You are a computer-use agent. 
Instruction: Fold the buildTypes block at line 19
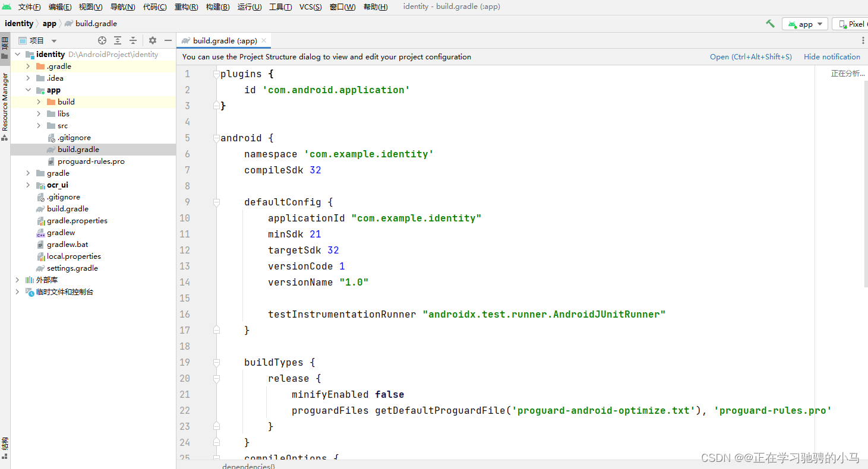click(216, 362)
